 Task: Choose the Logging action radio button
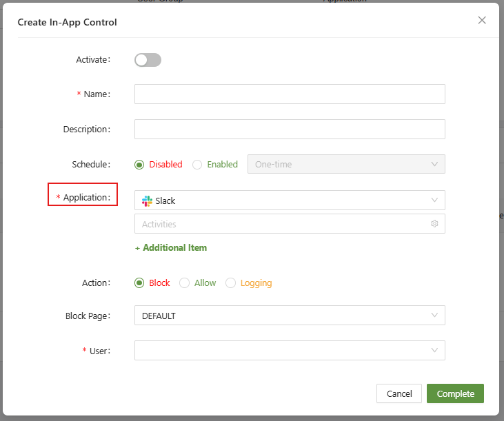point(230,283)
